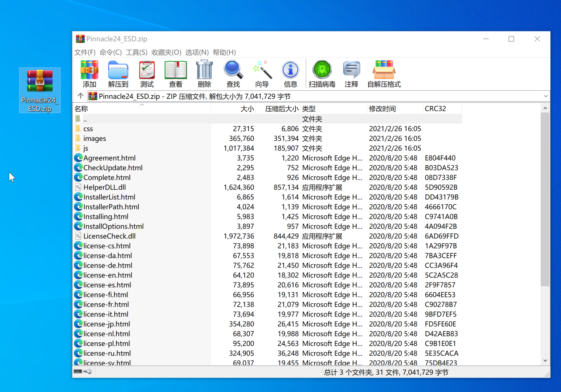Go up one level with arrow icon
The height and width of the screenshot is (392, 561).
tap(81, 96)
